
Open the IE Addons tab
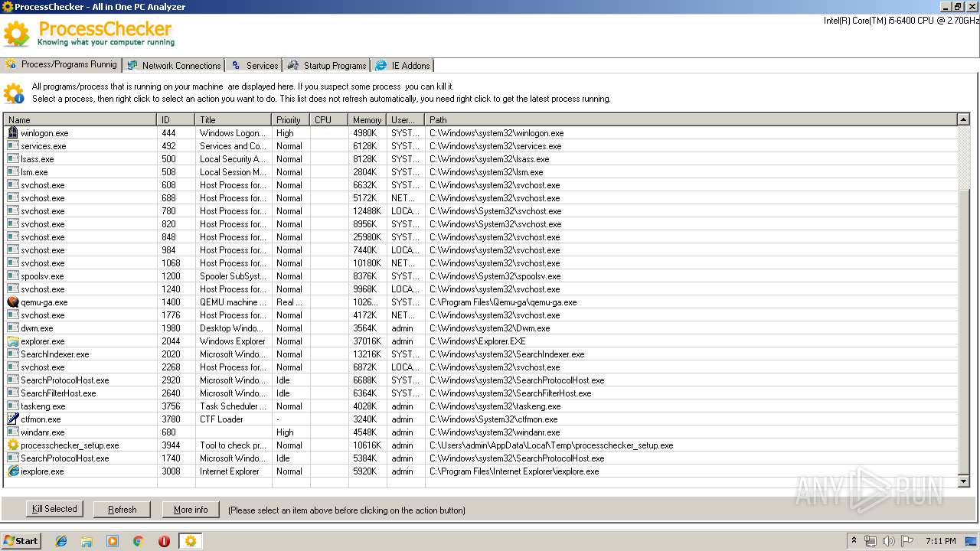(403, 66)
